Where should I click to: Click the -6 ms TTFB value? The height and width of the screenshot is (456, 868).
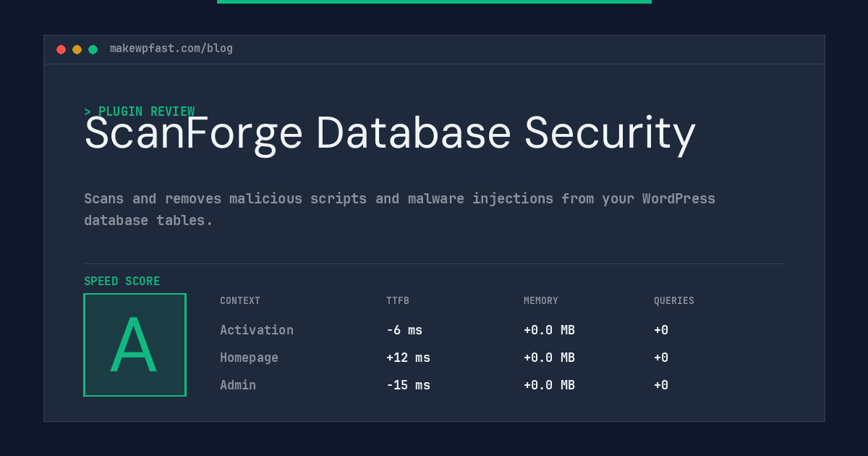click(x=404, y=330)
